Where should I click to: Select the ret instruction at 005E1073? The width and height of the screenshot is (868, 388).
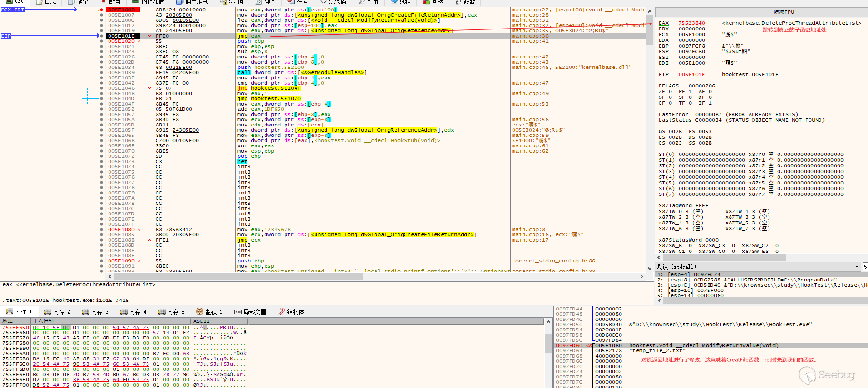coord(242,161)
